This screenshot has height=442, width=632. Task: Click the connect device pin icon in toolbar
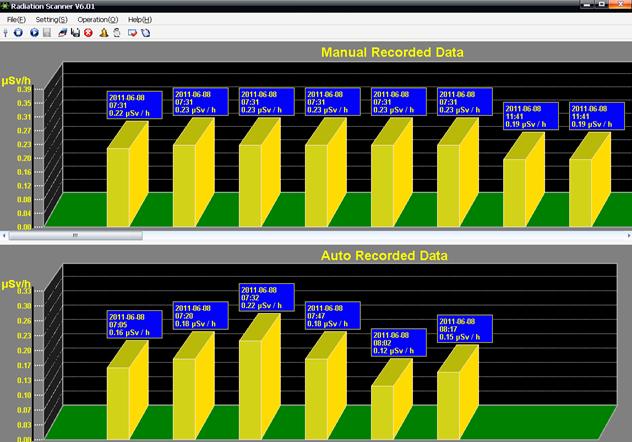[x=7, y=32]
